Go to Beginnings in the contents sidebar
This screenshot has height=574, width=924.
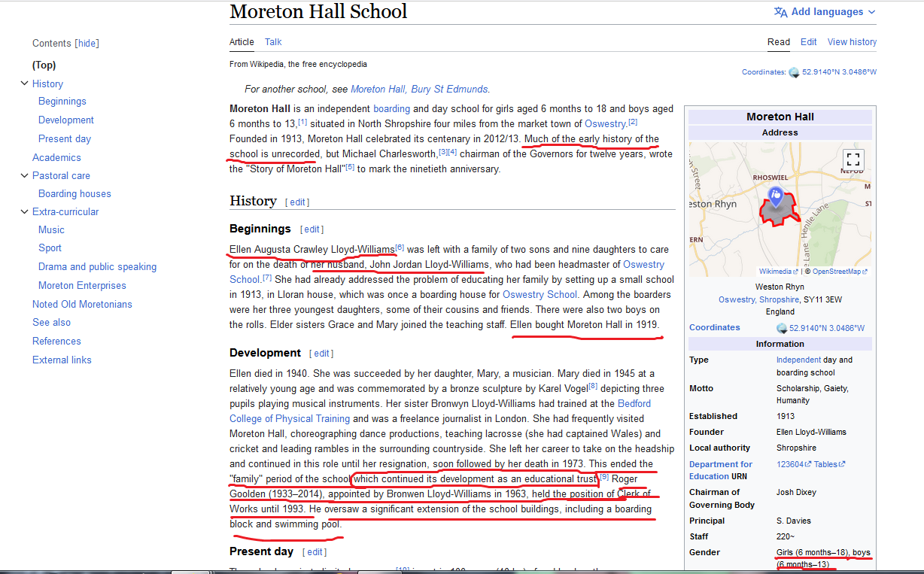[x=62, y=102]
